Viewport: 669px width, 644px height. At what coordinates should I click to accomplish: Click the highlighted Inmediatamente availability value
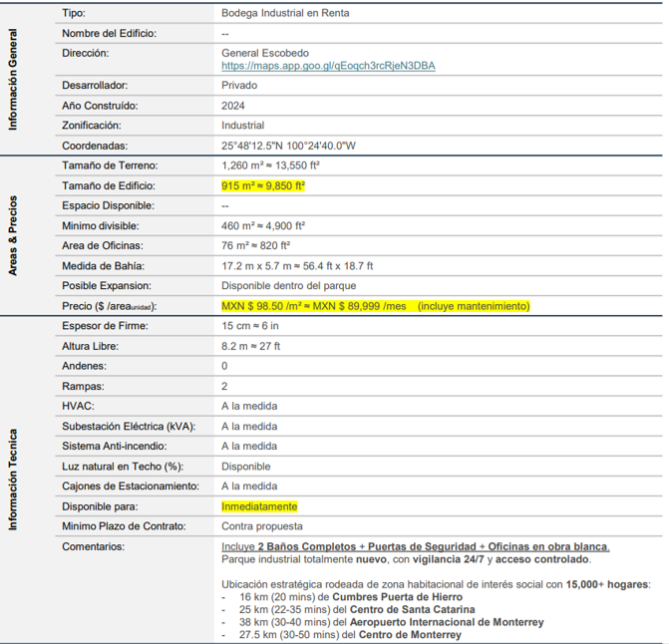[259, 506]
